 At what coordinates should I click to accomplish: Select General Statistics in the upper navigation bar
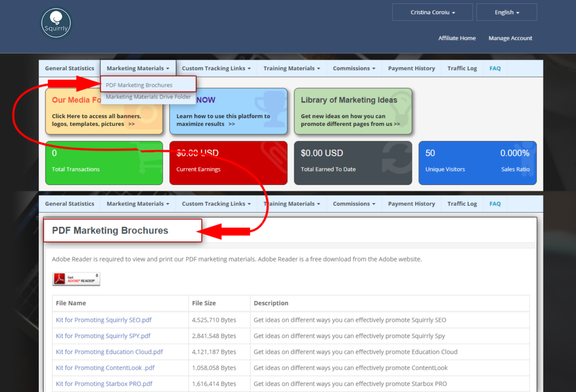[x=69, y=69]
